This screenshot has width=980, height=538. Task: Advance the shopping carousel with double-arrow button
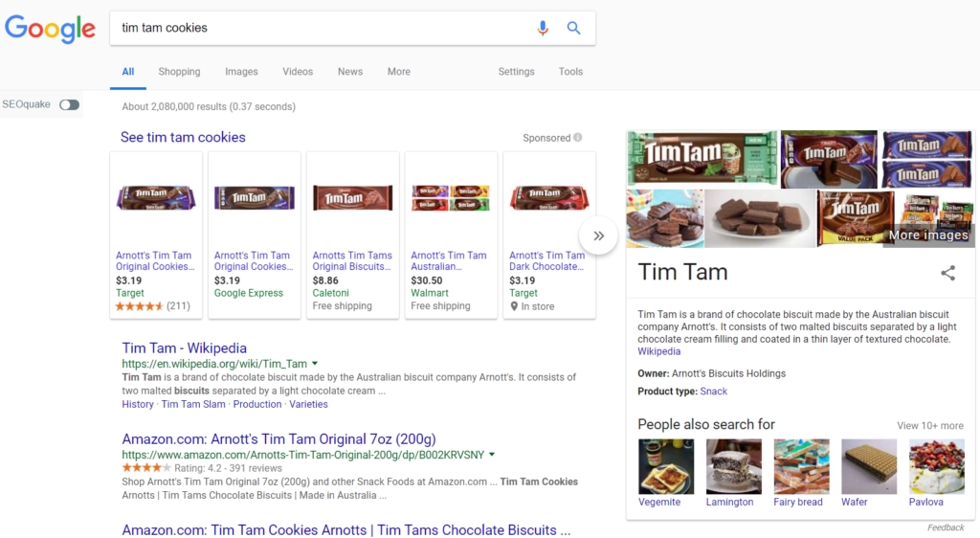click(598, 235)
